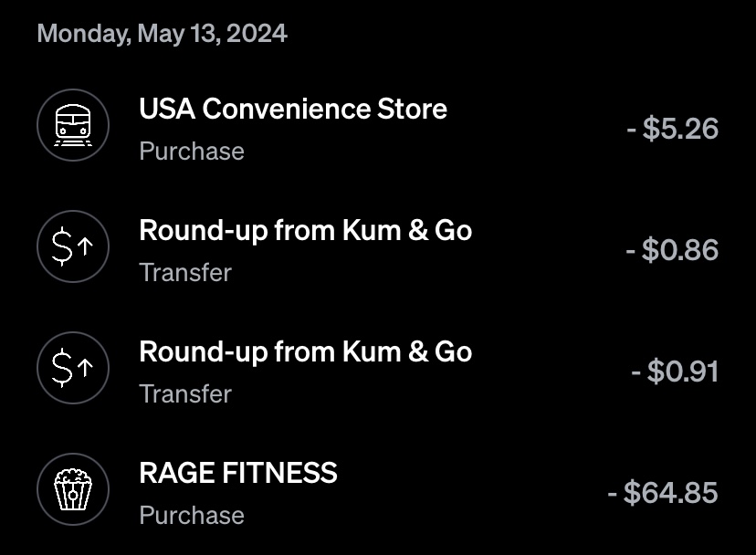756x555 pixels.
Task: Select the - $64.85 amount
Action: (663, 493)
